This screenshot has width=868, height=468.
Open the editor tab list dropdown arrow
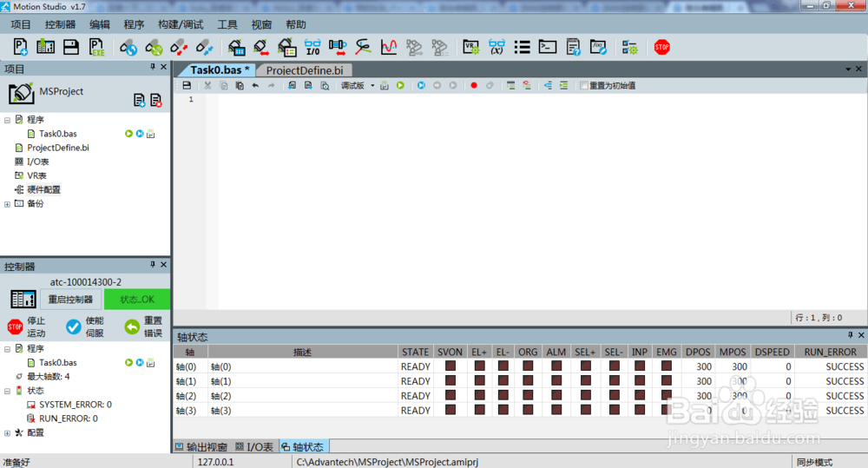848,69
